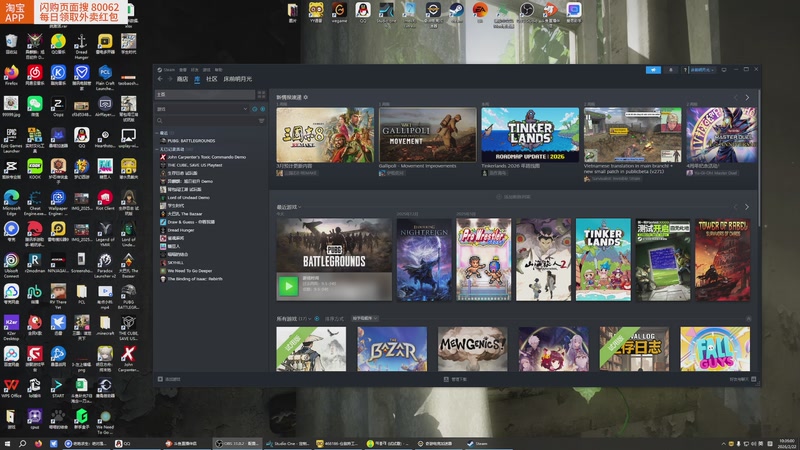Select Dread Hunger in the library list
Screen dimensions: 800x450
click(x=181, y=230)
